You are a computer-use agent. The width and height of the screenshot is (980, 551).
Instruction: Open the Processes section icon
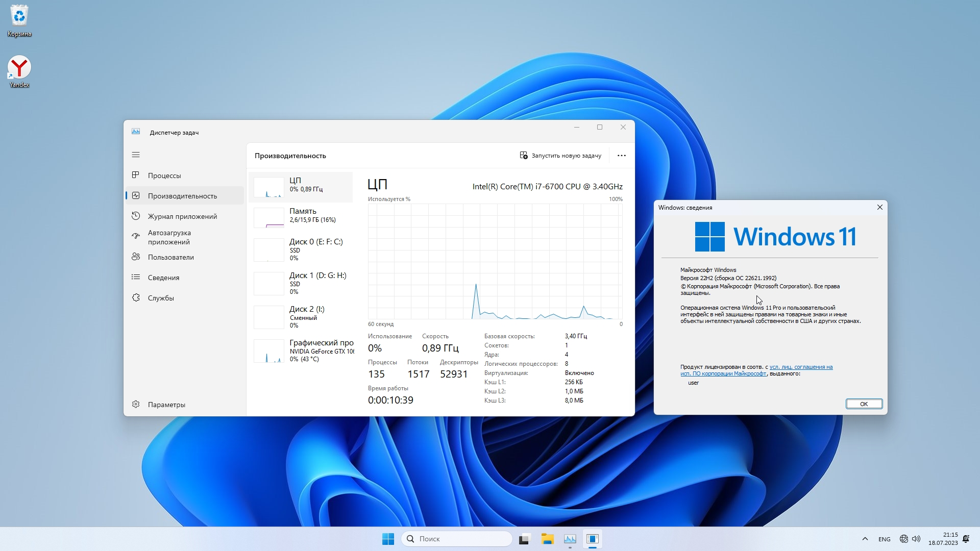click(x=136, y=175)
